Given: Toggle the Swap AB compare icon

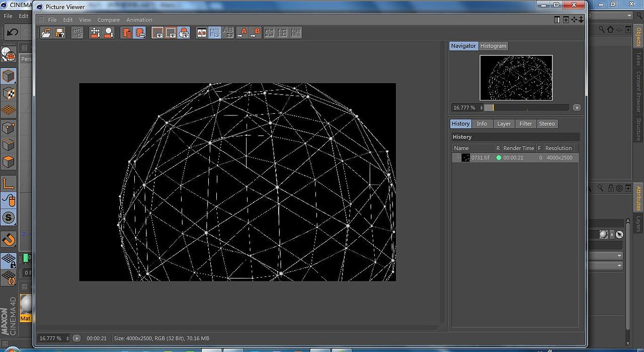Looking at the screenshot, I should coord(215,33).
